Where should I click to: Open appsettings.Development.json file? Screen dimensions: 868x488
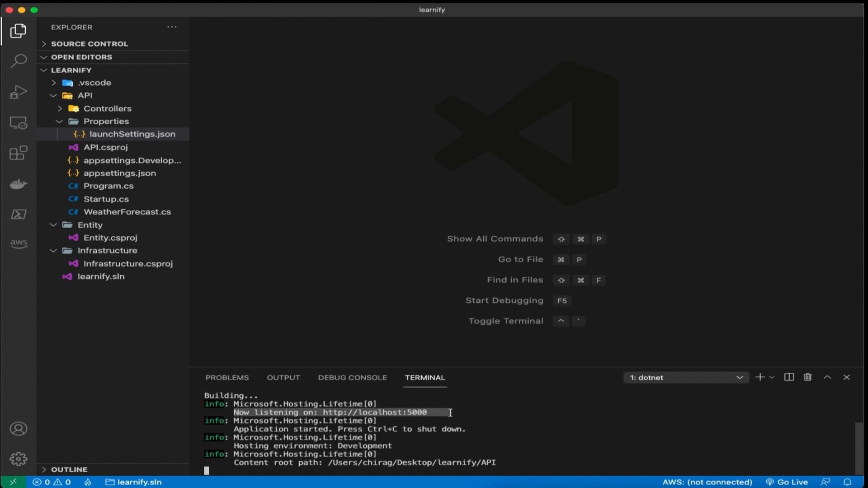click(x=113, y=160)
